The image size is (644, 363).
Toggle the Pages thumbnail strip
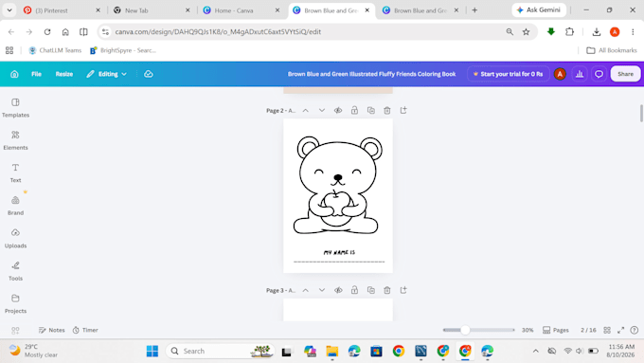pyautogui.click(x=556, y=330)
